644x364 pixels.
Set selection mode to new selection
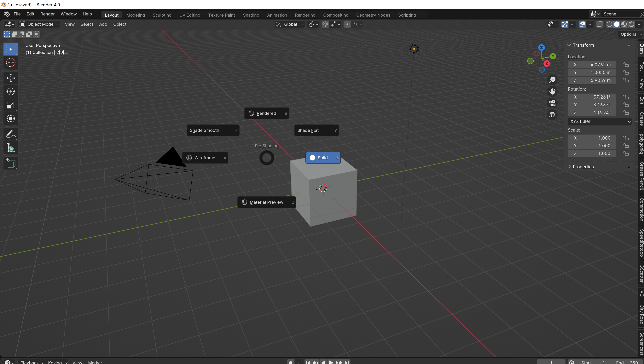(7, 34)
